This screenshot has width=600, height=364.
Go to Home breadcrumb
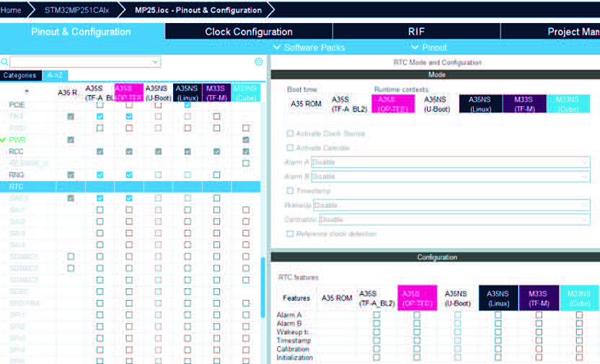coord(11,10)
